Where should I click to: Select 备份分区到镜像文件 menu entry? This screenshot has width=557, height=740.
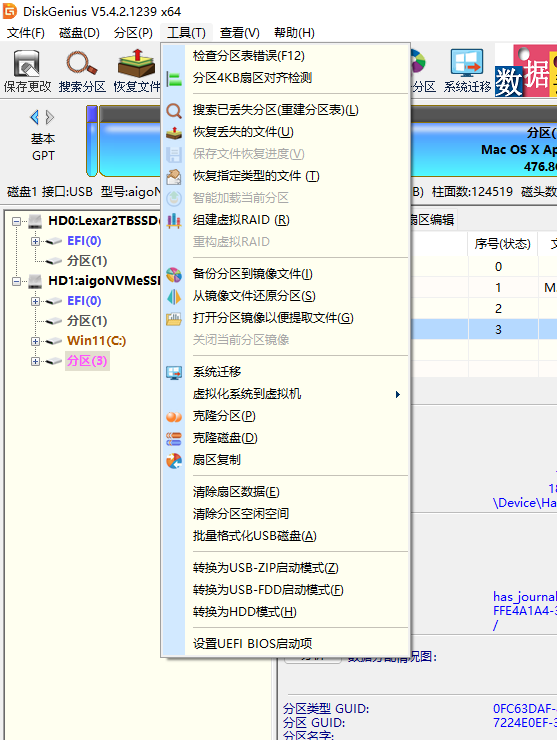285,274
